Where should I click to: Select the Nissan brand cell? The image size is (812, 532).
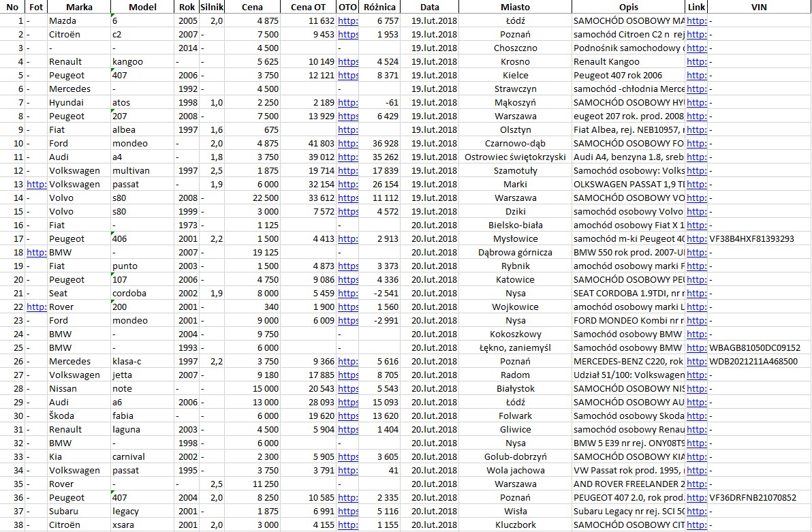[x=79, y=388]
